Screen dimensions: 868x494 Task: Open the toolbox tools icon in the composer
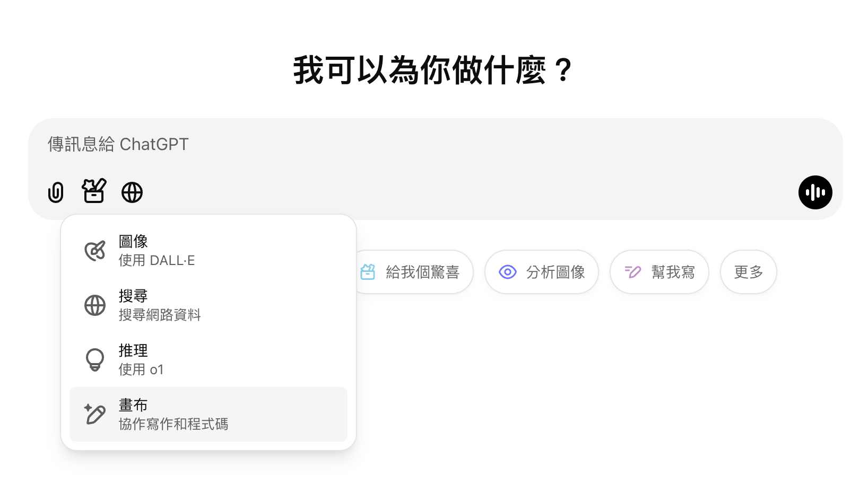coord(94,192)
